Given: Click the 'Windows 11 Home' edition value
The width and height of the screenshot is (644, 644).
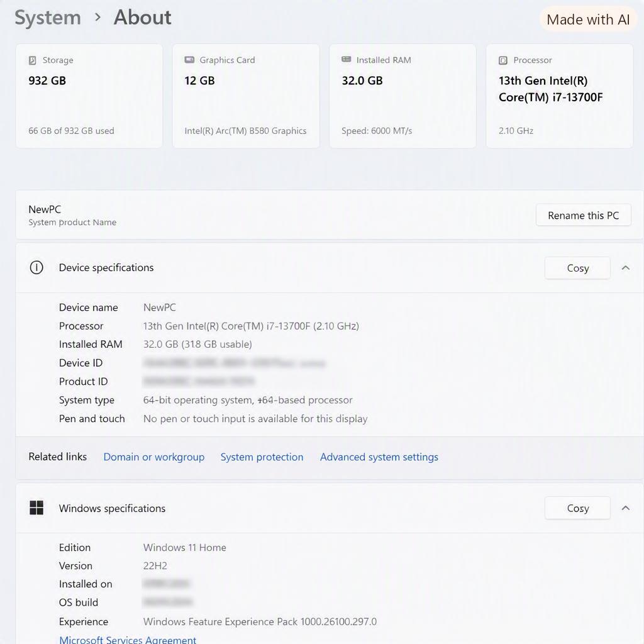Looking at the screenshot, I should [x=184, y=548].
